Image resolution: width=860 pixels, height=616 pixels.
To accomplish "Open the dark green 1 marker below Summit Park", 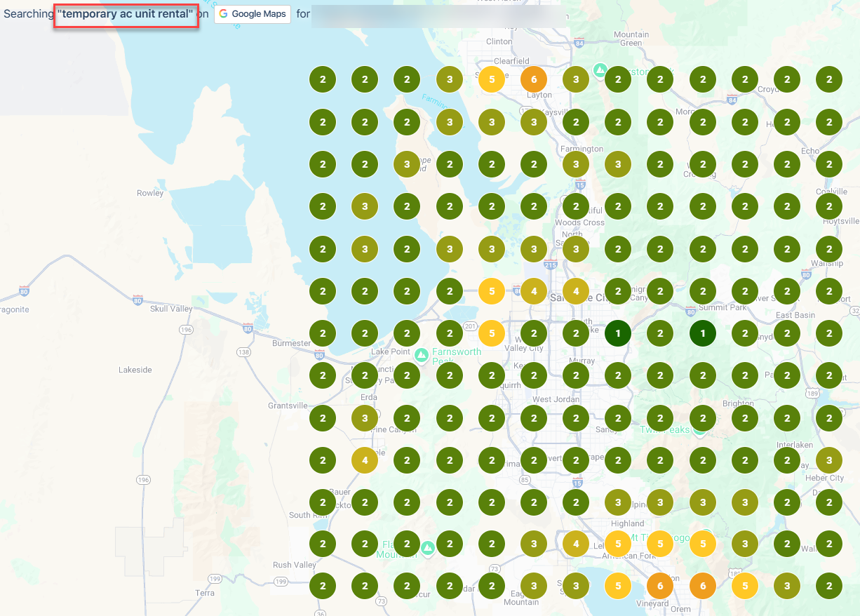I will click(702, 334).
